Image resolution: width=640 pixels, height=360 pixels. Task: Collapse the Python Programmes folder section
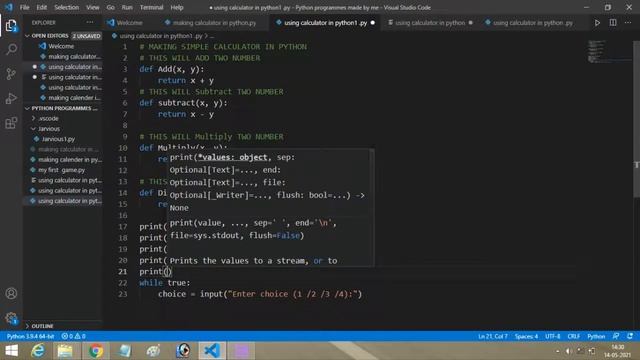(x=62, y=108)
